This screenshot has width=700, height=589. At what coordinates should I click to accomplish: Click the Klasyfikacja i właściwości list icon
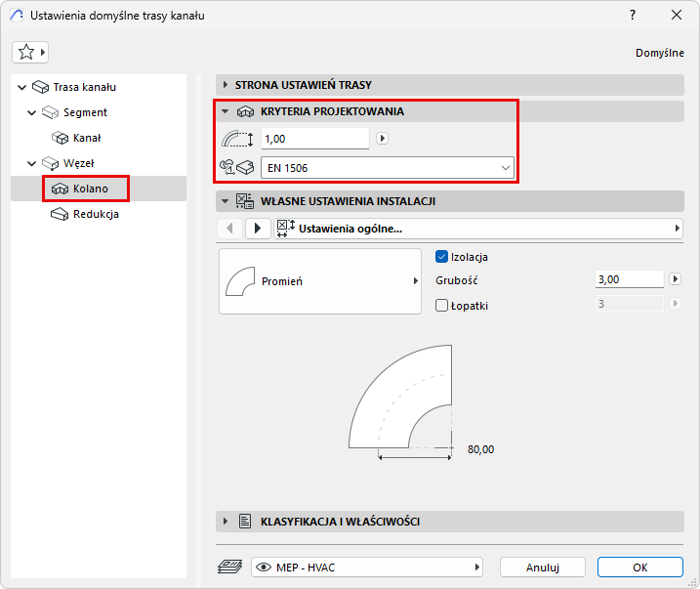[245, 522]
